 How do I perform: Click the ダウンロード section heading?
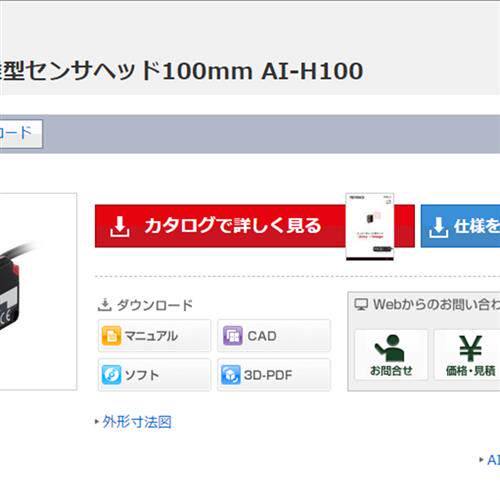click(x=155, y=305)
